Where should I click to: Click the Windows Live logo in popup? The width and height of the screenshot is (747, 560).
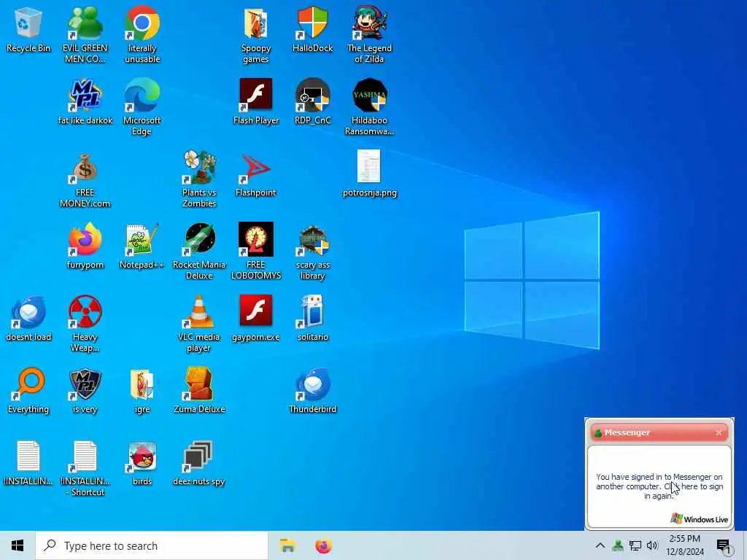click(699, 518)
